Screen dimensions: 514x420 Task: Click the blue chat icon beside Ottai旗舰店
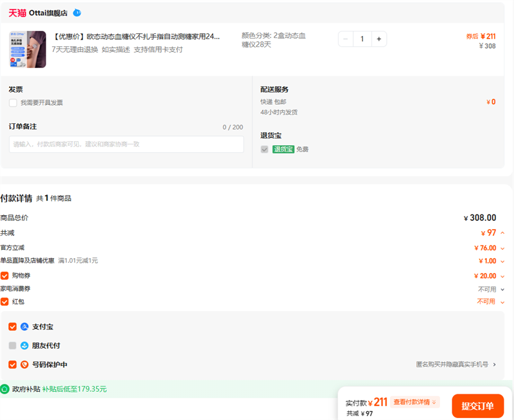pos(77,13)
